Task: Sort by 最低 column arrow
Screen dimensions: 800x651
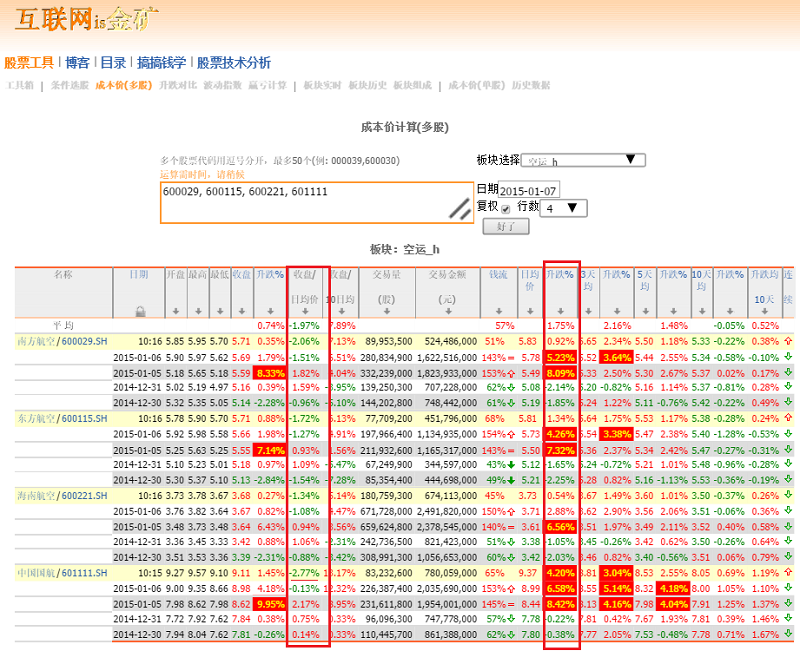Action: coord(220,311)
